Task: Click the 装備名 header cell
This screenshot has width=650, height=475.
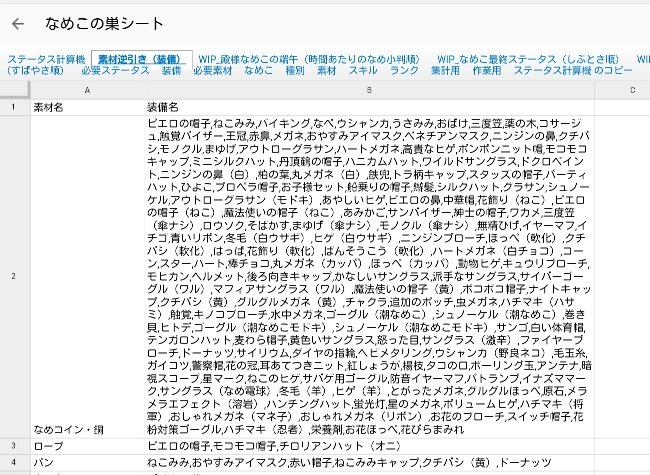Action: point(369,107)
